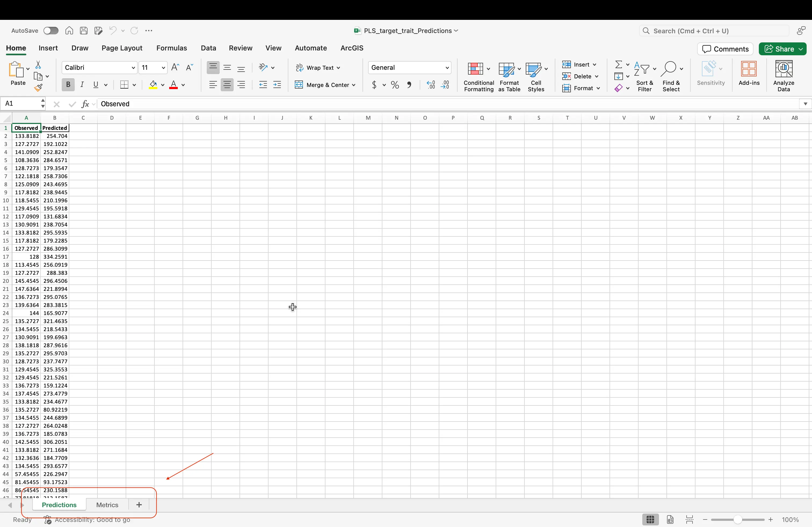Adjust the zoom slider handle

[x=738, y=520]
